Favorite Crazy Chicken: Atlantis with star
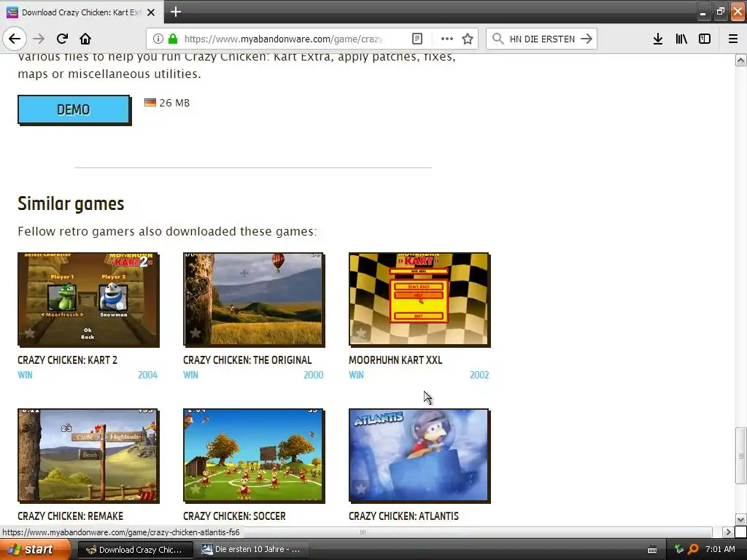747x560 pixels. point(360,489)
